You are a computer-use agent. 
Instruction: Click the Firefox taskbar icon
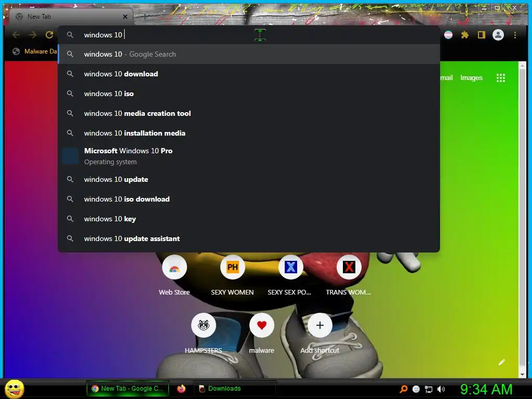click(181, 389)
